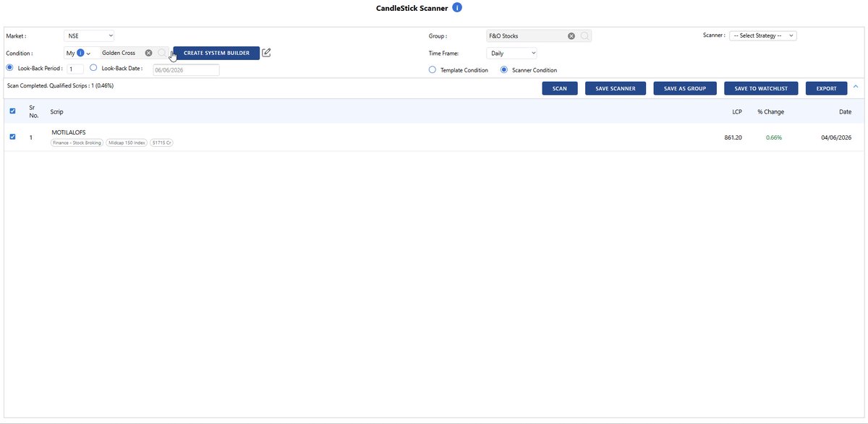
Task: Click the SAVE SCANNER button
Action: pyautogui.click(x=616, y=88)
